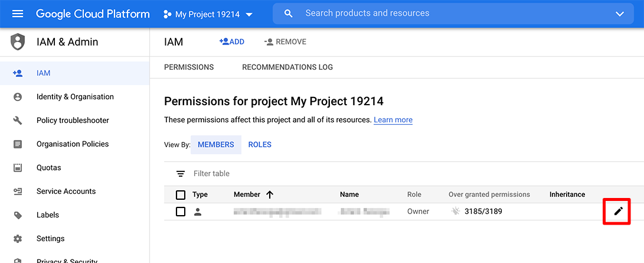
Task: Click the Labels tag icon
Action: (18, 215)
